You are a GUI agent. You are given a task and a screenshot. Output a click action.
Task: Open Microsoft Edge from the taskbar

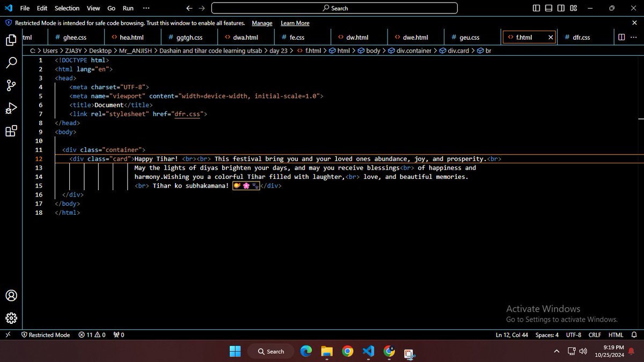pos(306,351)
